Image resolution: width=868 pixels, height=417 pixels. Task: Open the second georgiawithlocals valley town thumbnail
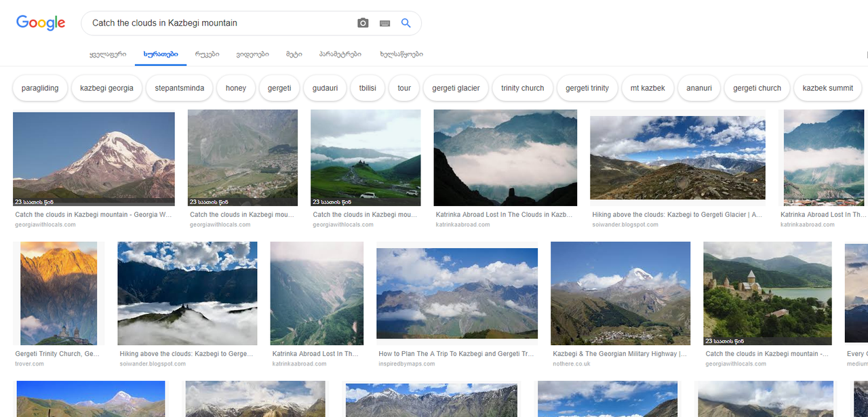click(243, 157)
